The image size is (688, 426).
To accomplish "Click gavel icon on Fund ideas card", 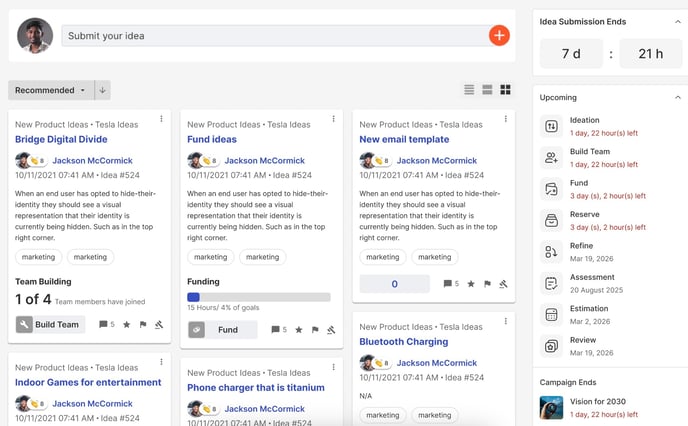I will [331, 329].
